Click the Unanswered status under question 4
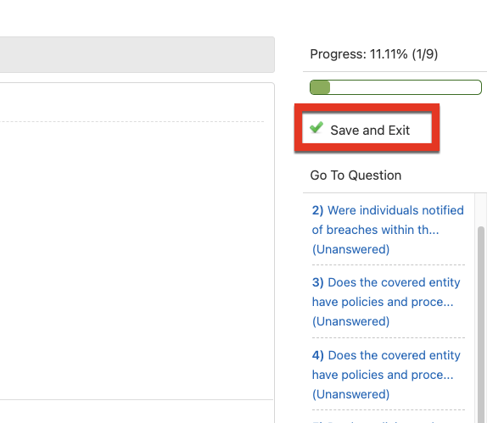This screenshot has width=504, height=423. point(350,394)
